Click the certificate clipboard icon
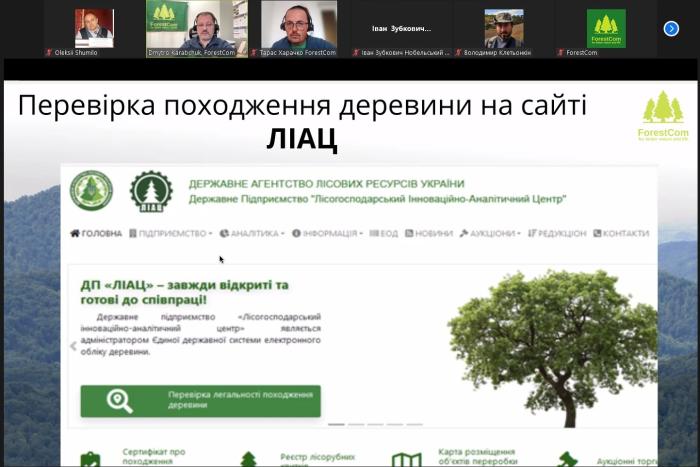This screenshot has height=467, width=700. pos(90,460)
